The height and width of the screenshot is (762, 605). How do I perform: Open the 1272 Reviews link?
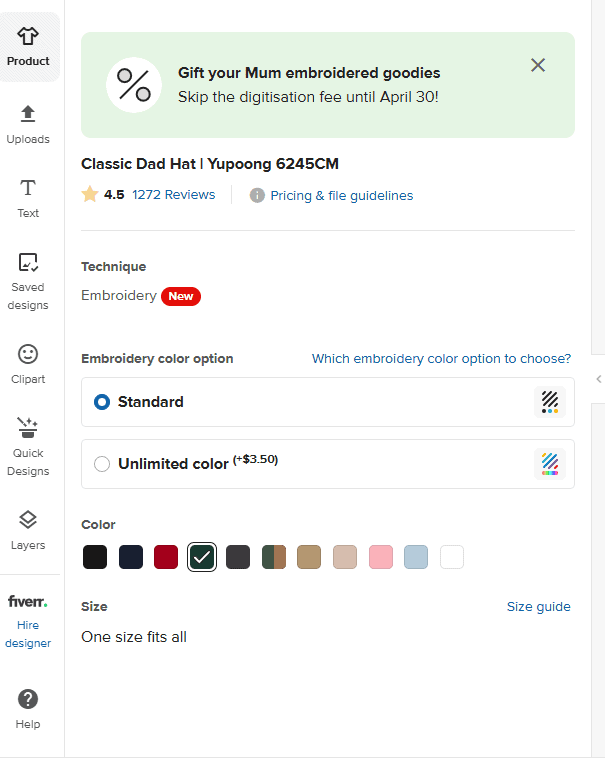[173, 195]
